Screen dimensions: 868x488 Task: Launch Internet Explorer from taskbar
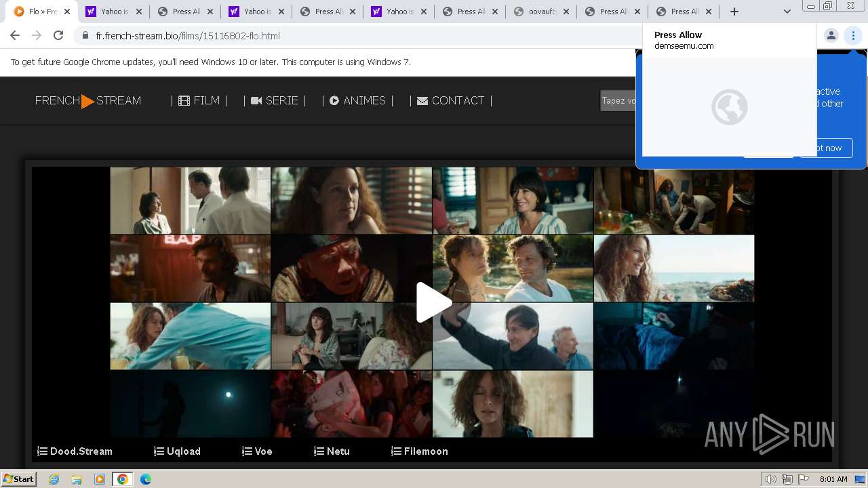tap(54, 479)
